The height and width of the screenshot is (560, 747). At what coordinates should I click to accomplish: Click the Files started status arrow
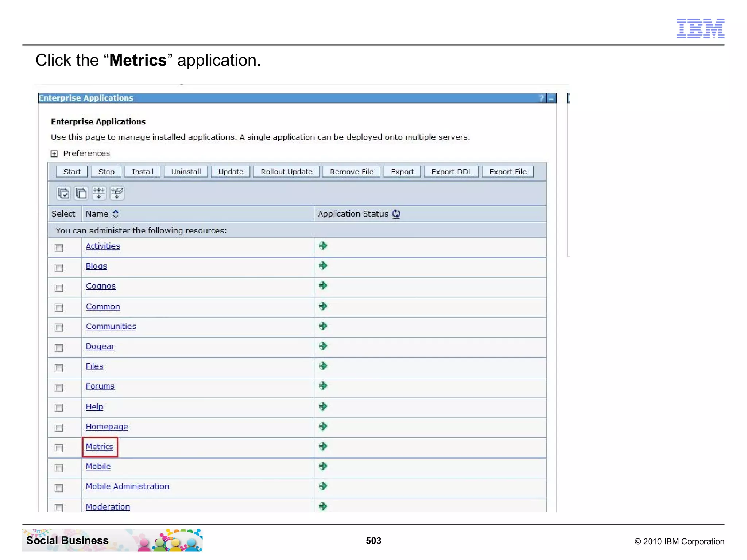[x=323, y=366]
